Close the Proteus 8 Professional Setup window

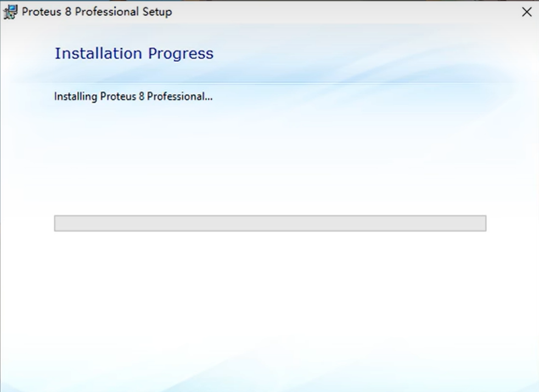pos(526,12)
